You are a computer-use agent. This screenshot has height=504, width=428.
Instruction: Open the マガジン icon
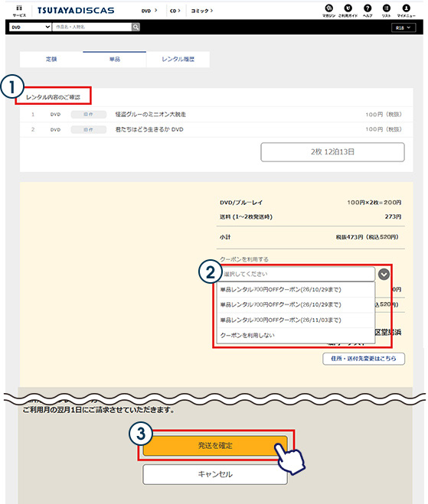[329, 11]
